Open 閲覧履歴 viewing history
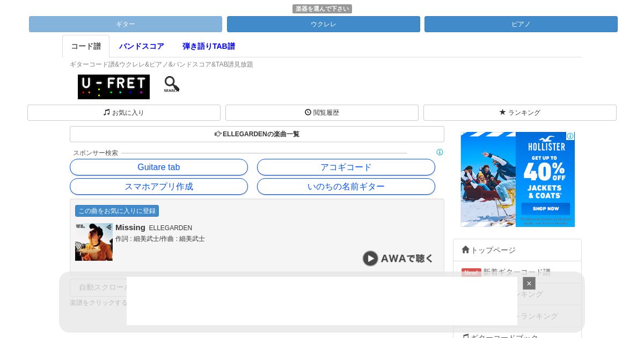The height and width of the screenshot is (338, 644). click(x=322, y=113)
